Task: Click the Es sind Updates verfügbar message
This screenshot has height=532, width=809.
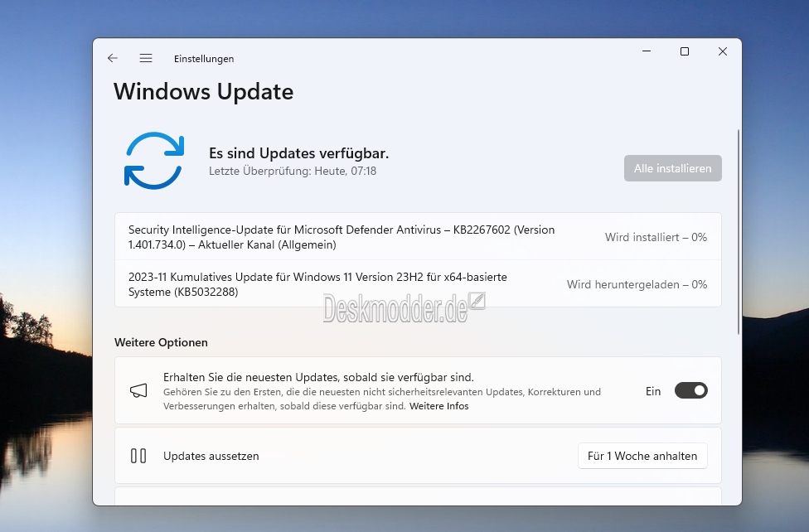Action: point(298,153)
